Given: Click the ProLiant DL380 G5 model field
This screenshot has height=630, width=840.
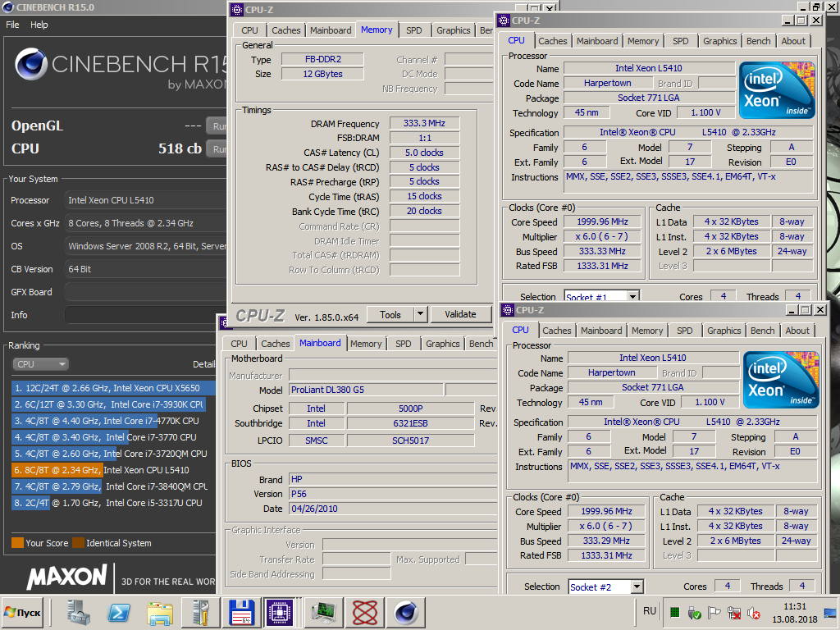Looking at the screenshot, I should point(367,390).
